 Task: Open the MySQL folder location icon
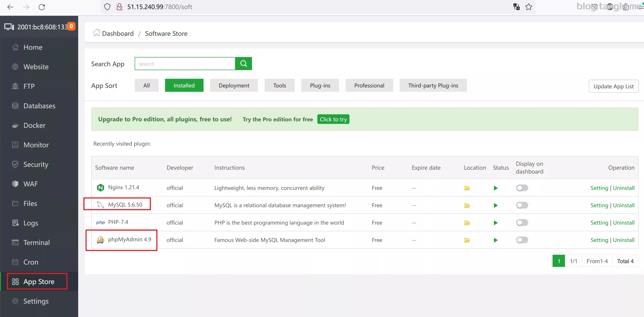click(x=467, y=205)
